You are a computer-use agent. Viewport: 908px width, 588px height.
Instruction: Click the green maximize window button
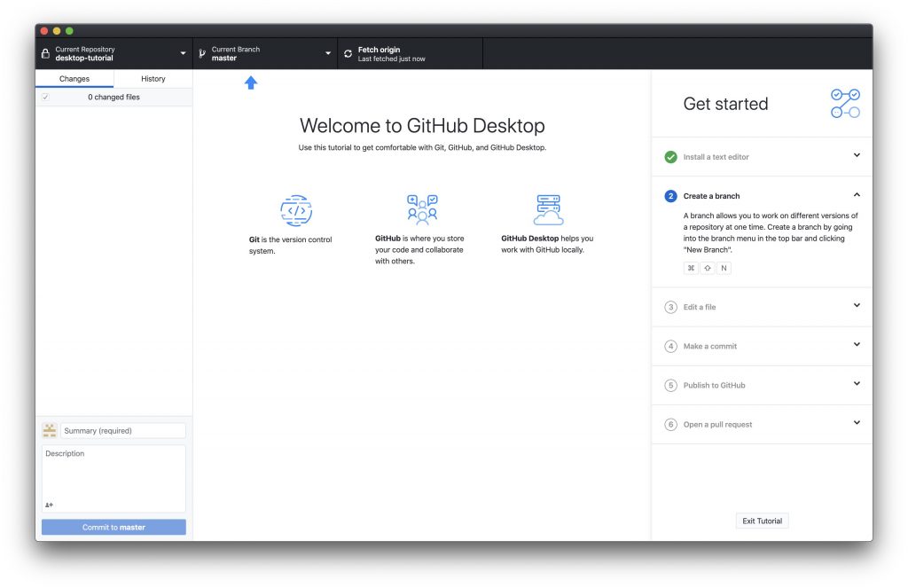[x=69, y=31]
